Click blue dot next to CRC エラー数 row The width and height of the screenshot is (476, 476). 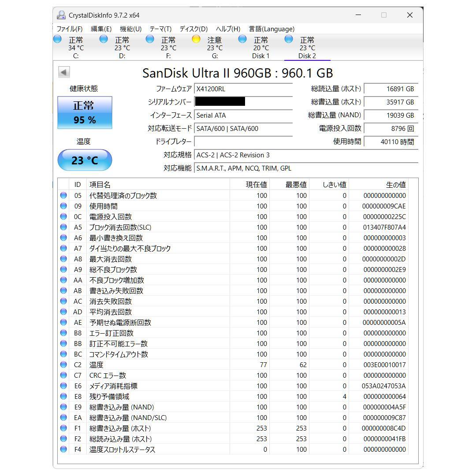tap(63, 375)
